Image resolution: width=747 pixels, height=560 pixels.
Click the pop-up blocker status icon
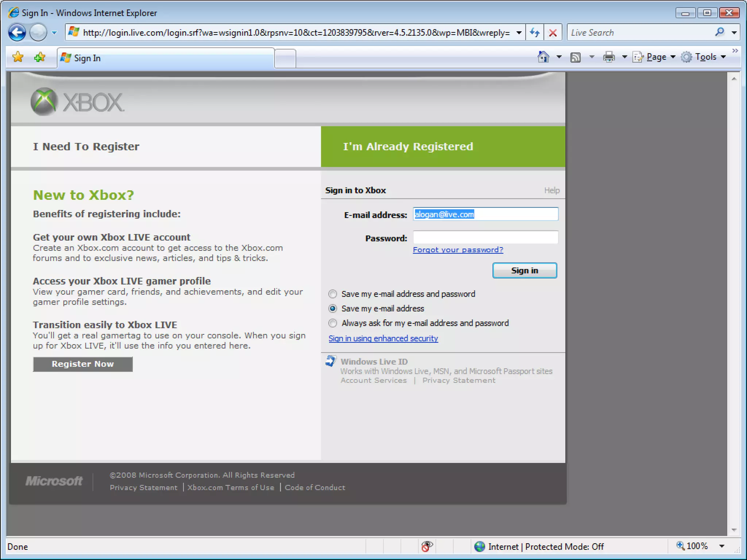(x=427, y=546)
